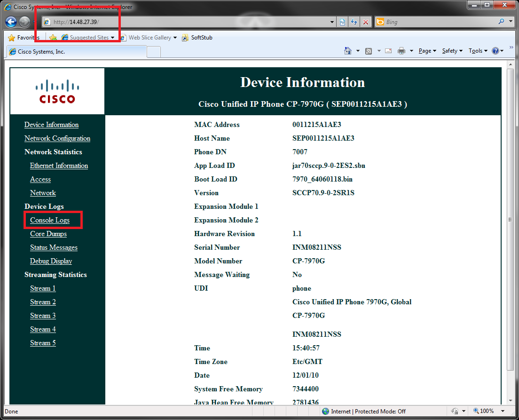Click the Bing search magnifier icon
The height and width of the screenshot is (420, 519).
[502, 22]
